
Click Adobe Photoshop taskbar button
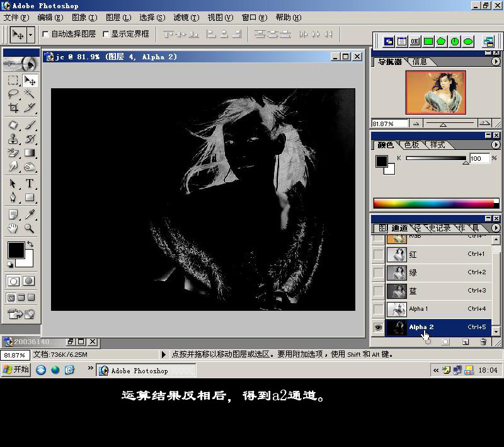[146, 371]
